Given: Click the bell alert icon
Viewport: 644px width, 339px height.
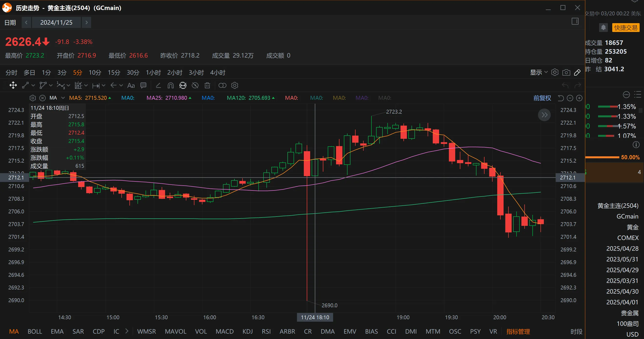Looking at the screenshot, I should pos(603,28).
